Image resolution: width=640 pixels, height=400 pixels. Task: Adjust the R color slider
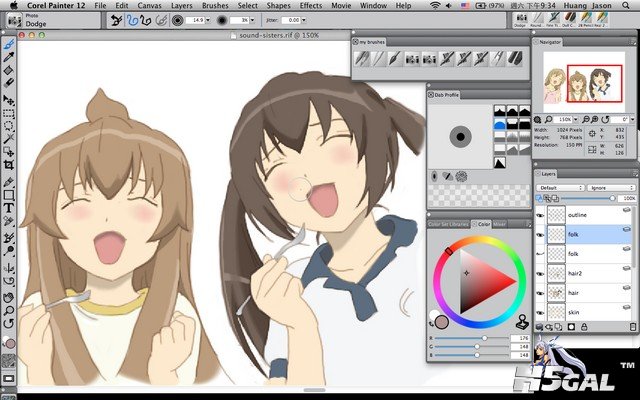click(x=472, y=338)
